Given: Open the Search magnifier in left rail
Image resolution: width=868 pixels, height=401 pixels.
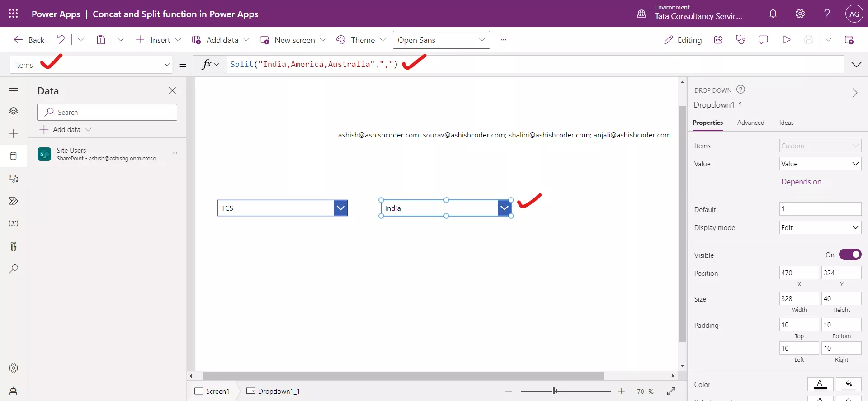Looking at the screenshot, I should [14, 269].
